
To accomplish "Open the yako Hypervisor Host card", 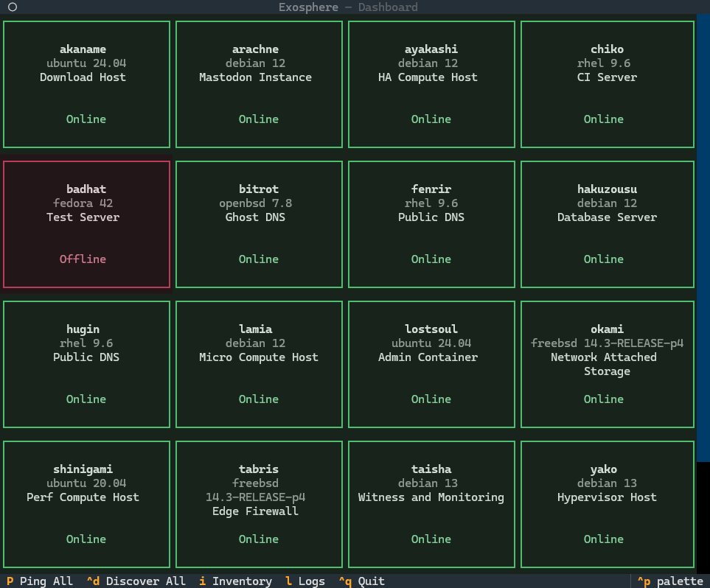I will point(603,504).
